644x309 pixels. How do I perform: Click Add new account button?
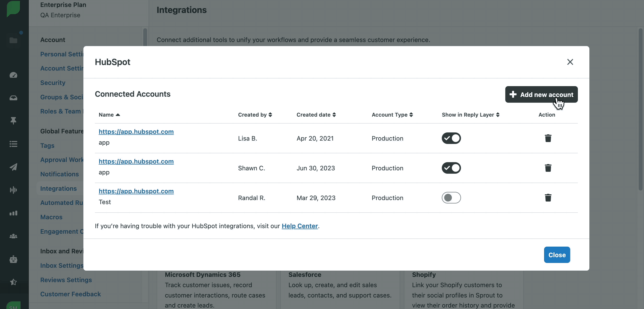(541, 94)
